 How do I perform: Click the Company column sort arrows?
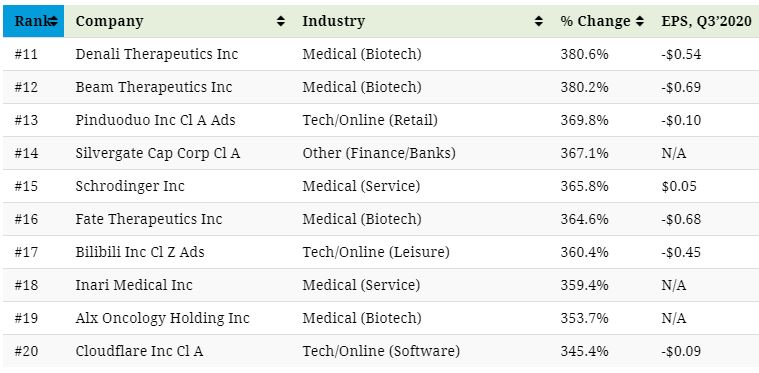(281, 21)
